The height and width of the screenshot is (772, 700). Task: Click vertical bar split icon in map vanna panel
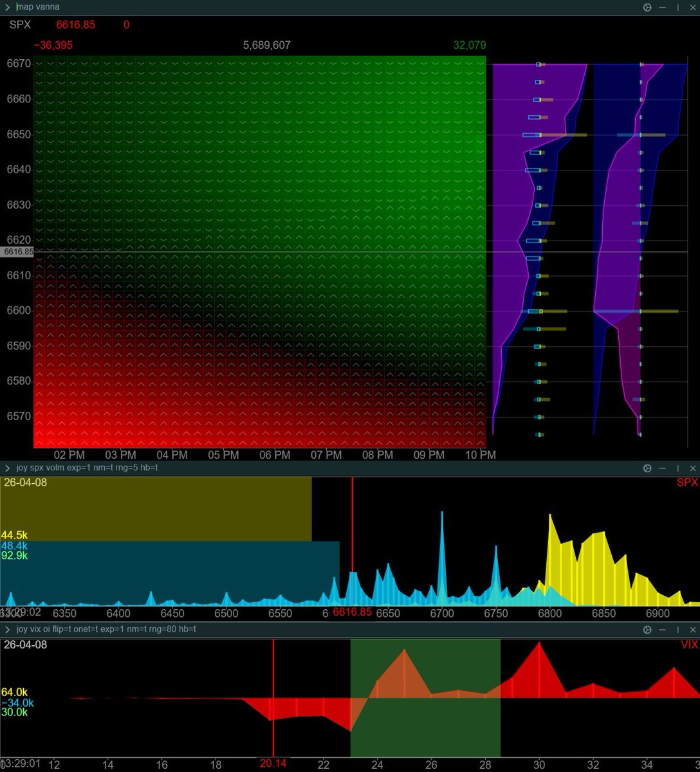point(677,7)
